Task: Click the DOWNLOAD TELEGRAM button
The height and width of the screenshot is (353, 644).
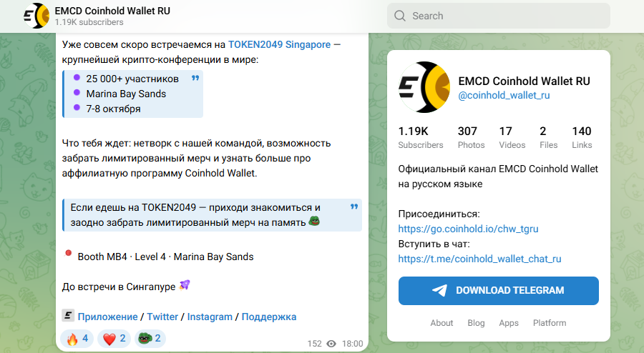Action: 499,291
